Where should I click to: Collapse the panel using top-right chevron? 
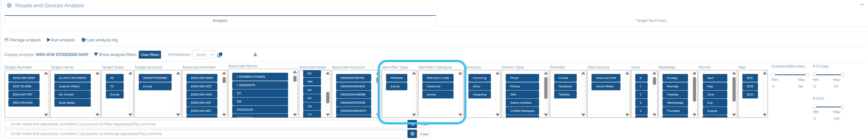coord(862,5)
